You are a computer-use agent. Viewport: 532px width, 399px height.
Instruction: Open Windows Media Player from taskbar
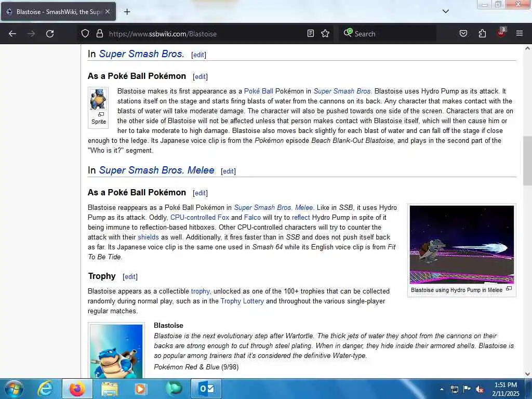(x=141, y=389)
